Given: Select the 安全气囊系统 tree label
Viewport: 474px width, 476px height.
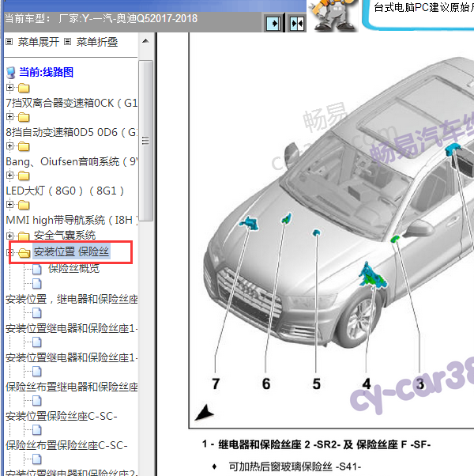Looking at the screenshot, I should point(65,236).
